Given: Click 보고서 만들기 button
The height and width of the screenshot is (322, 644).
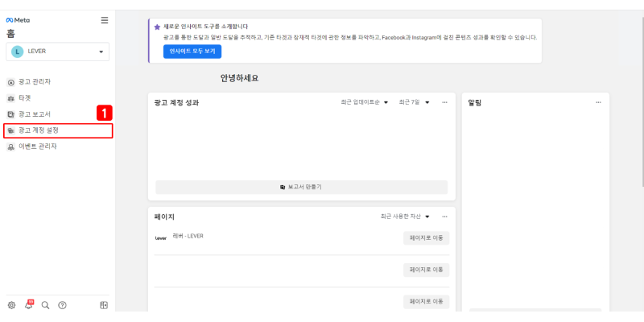Looking at the screenshot, I should pos(301,187).
